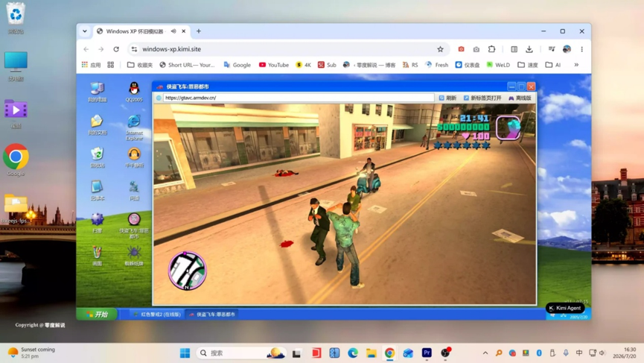Click the weapon fist icon in HUD
This screenshot has height=363, width=644.
(x=508, y=128)
